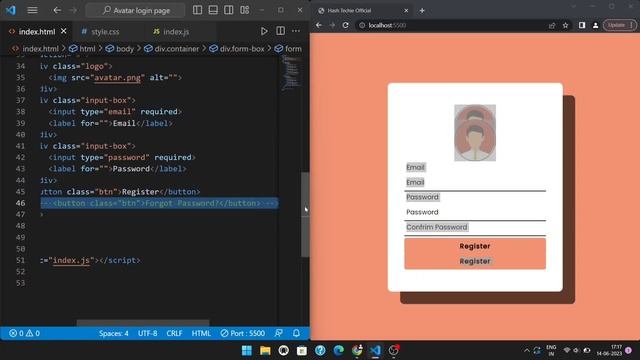Image resolution: width=640 pixels, height=360 pixels.
Task: Click avatar.png link in the code
Action: [x=117, y=78]
